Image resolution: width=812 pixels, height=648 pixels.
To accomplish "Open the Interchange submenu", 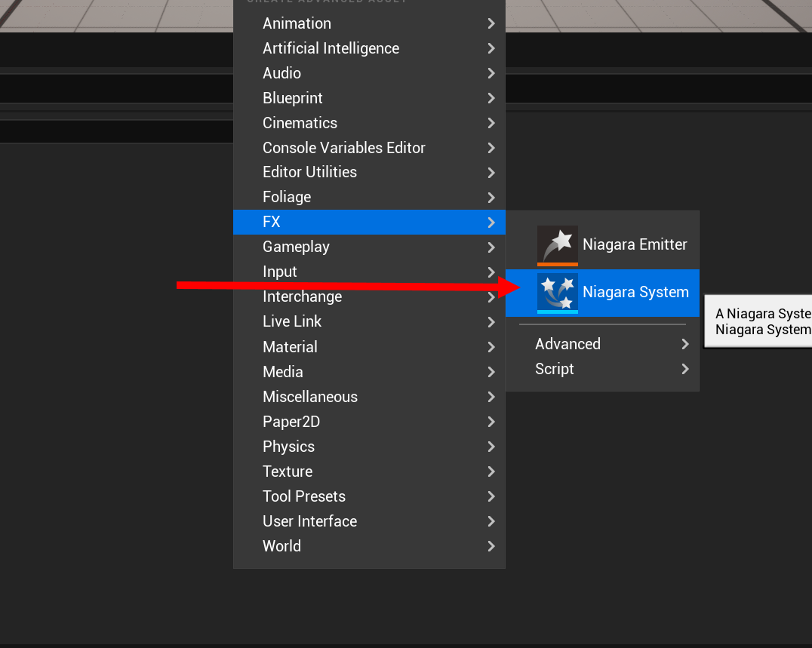I will click(x=369, y=296).
